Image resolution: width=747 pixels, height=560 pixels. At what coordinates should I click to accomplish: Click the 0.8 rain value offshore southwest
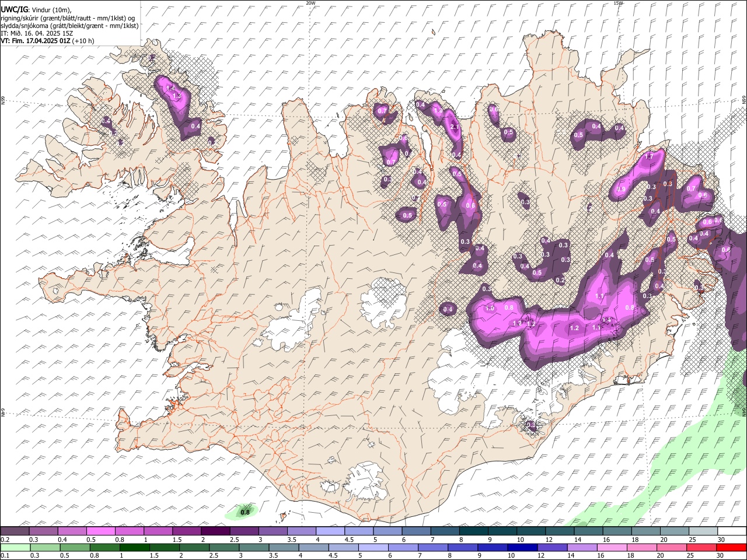(x=245, y=512)
